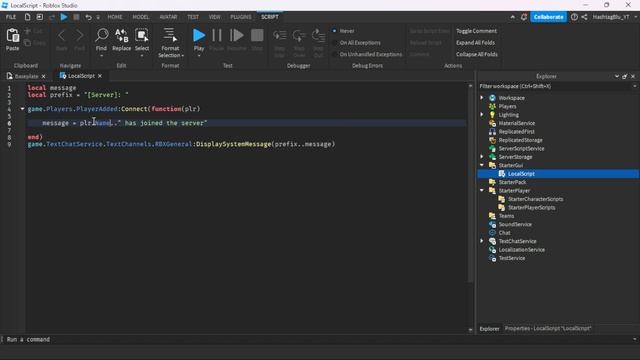640x360 pixels.
Task: Expand the TextChatService tree node
Action: [x=482, y=241]
